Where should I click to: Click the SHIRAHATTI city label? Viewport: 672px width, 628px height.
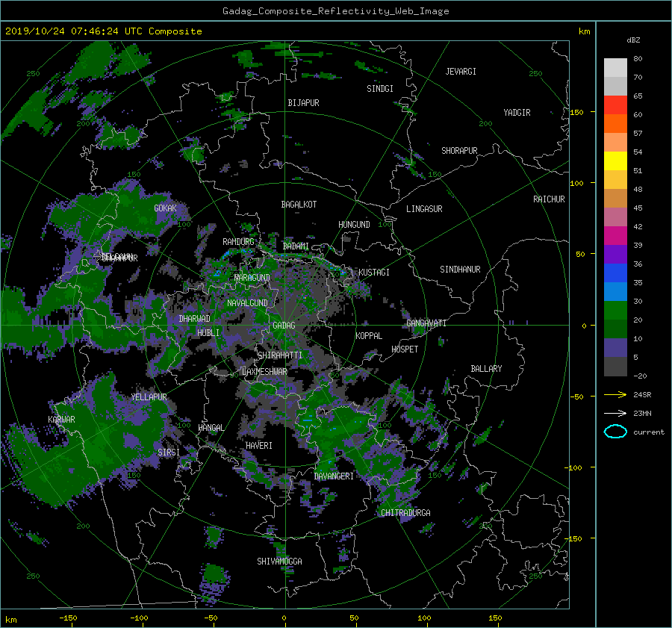(x=280, y=355)
